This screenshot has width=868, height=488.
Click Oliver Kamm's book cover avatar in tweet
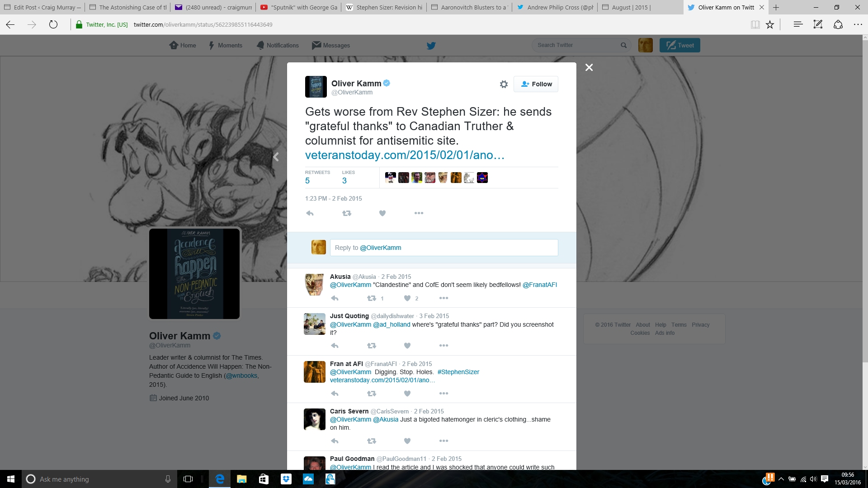[316, 87]
